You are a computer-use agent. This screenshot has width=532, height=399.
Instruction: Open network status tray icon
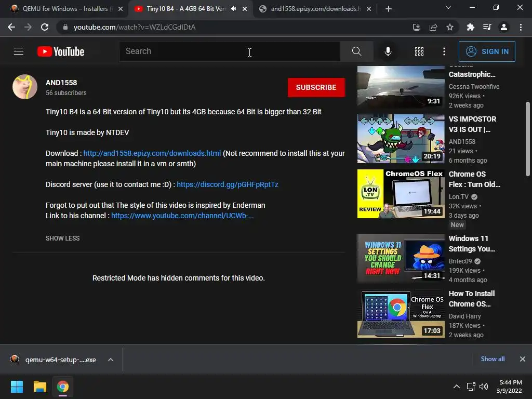tap(471, 387)
